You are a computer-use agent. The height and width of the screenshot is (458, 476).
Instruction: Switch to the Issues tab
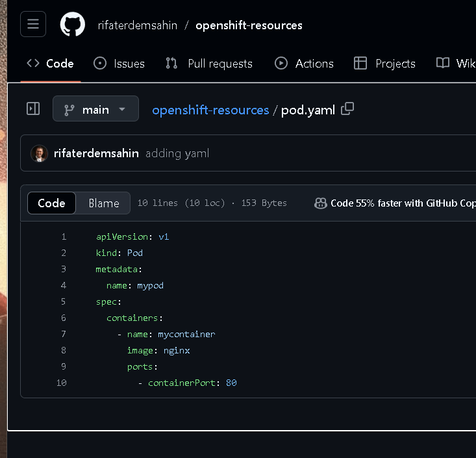[119, 64]
